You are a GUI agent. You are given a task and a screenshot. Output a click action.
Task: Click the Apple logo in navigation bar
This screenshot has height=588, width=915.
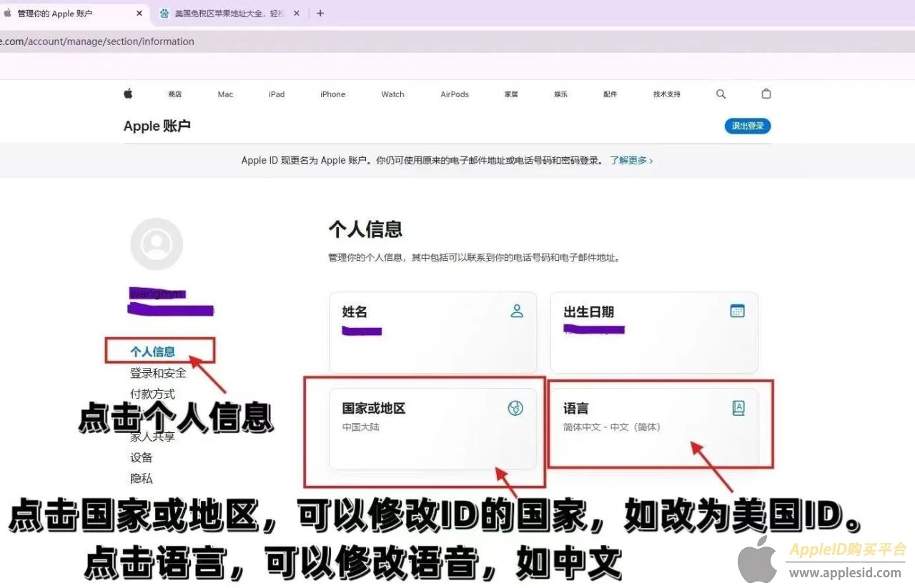click(x=129, y=94)
